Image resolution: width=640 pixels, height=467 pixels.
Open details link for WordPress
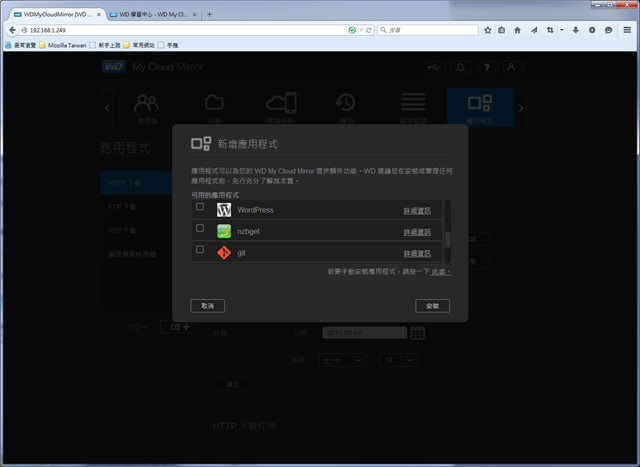[x=417, y=211]
